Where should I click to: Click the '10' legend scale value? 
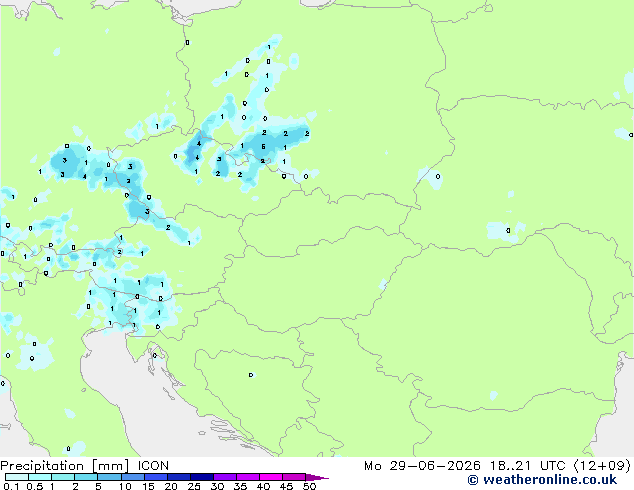[125, 486]
